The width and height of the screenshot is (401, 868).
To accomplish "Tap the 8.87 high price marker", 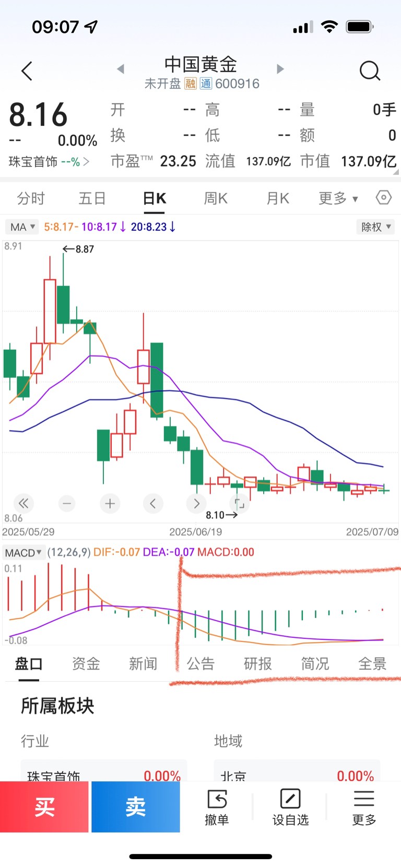I will [78, 249].
